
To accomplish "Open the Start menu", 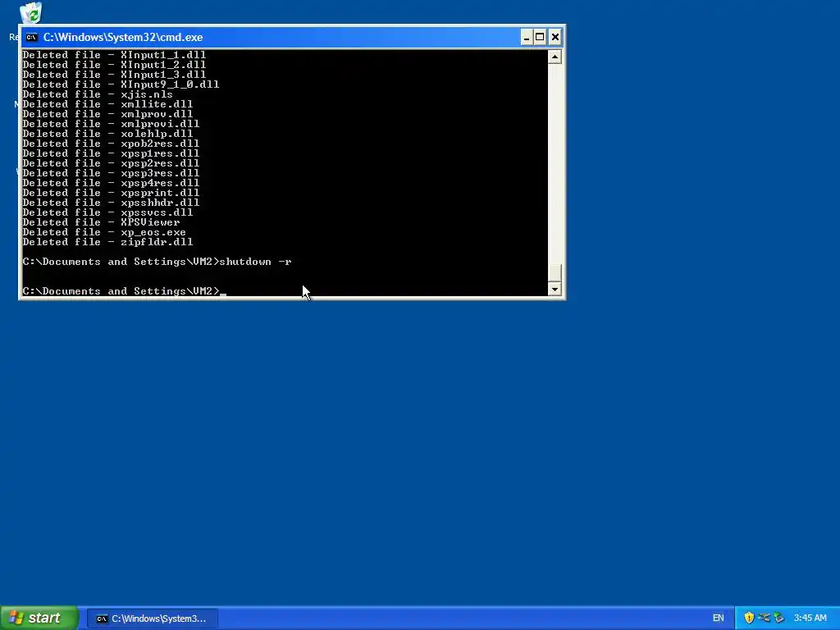I will (39, 618).
